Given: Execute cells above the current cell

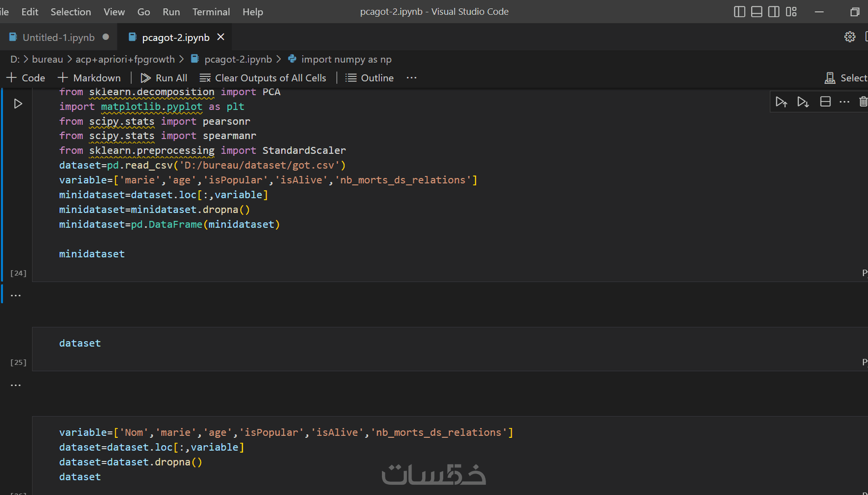Looking at the screenshot, I should click(x=781, y=102).
